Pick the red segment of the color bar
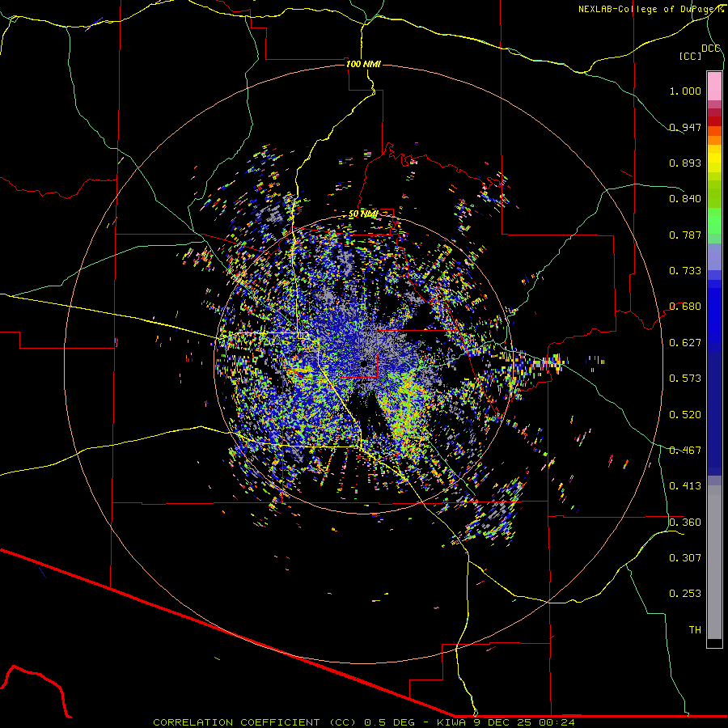728x728 pixels. pyautogui.click(x=714, y=121)
